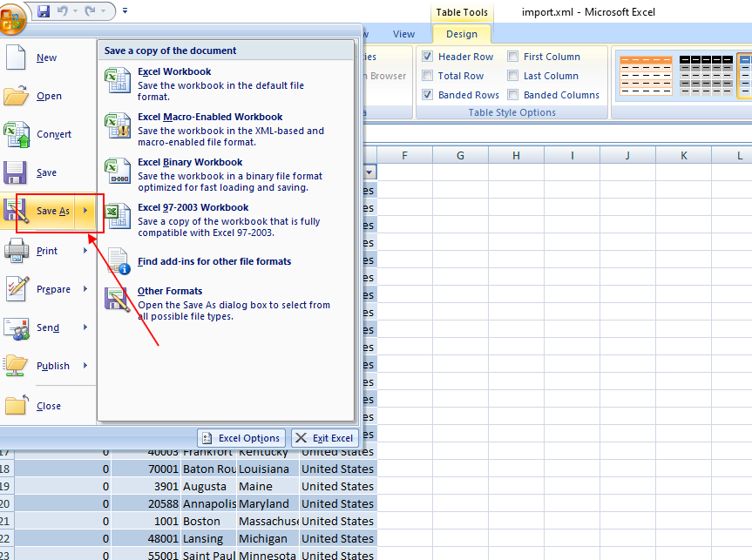
Task: Click the Office Button orb
Action: [11, 18]
